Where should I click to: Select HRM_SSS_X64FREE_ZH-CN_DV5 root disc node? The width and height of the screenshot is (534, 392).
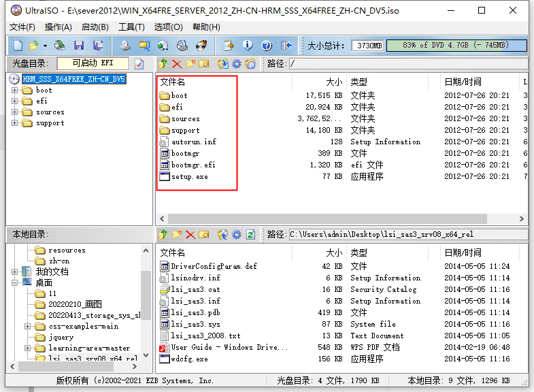point(74,79)
